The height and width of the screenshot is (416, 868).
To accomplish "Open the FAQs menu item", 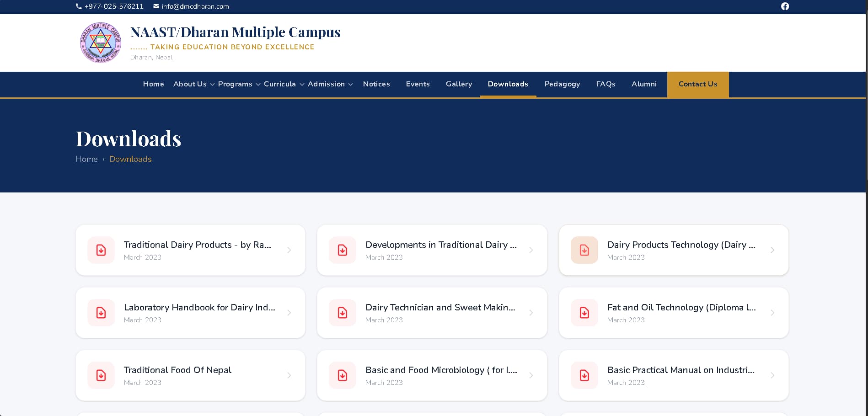I will 606,84.
